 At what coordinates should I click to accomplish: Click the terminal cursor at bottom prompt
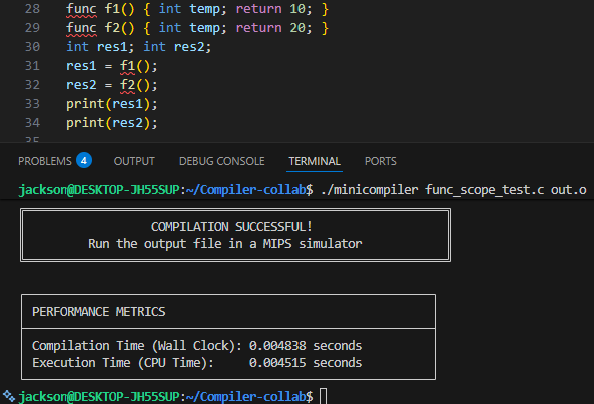323,396
